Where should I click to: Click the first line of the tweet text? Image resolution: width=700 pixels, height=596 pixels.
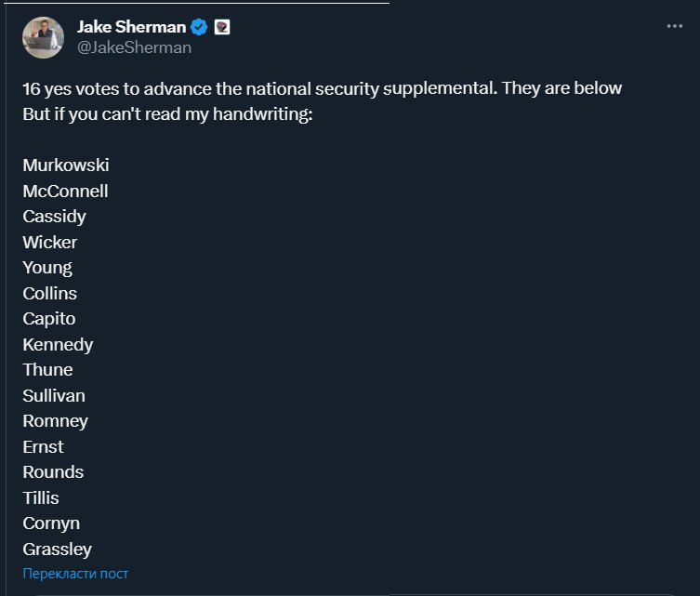click(x=322, y=88)
